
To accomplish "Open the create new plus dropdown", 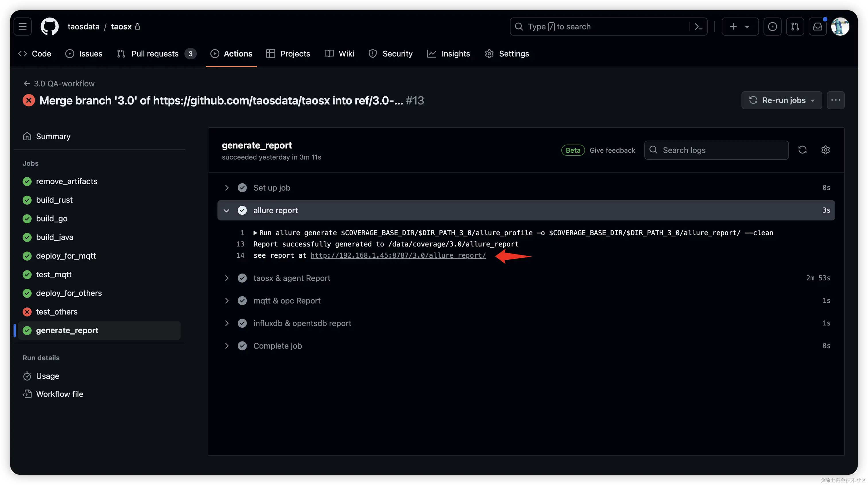I will coord(740,27).
